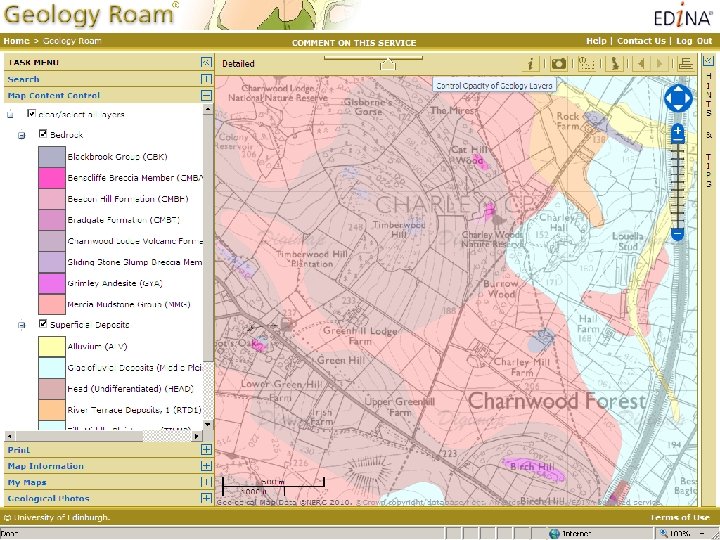Uncheck the Superficial Deposits checkbox
Screen dimensions: 720x540
pos(43,324)
